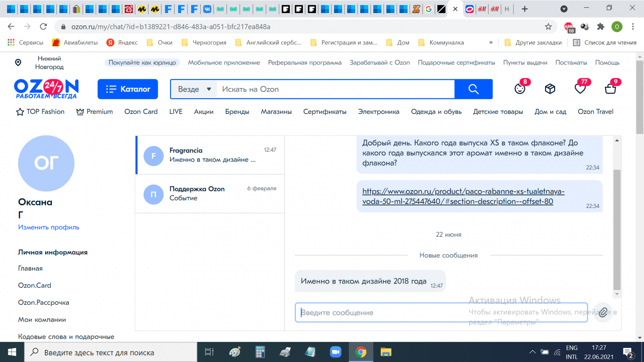Viewport: 644px width, 362px height.
Task: Click the ABP ad blocker extension icon
Action: [x=569, y=27]
